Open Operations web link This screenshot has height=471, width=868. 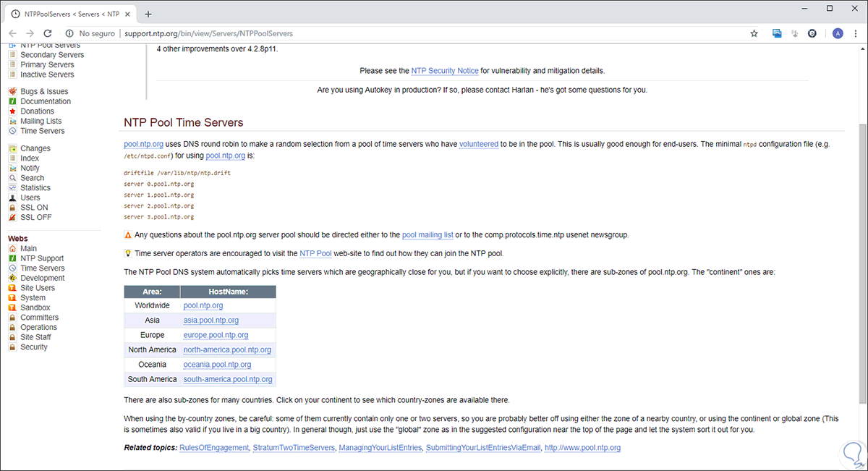click(x=39, y=328)
